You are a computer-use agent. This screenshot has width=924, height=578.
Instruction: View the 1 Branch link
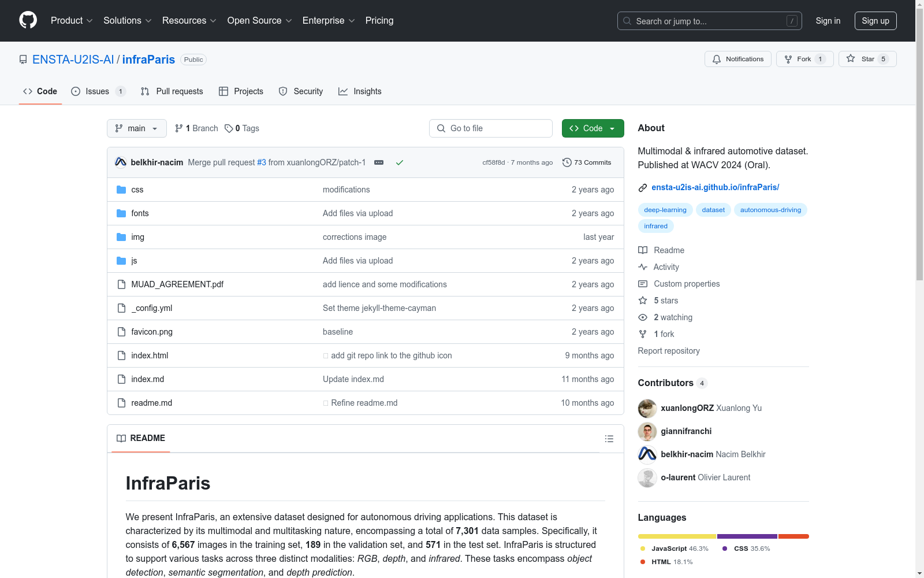tap(196, 128)
